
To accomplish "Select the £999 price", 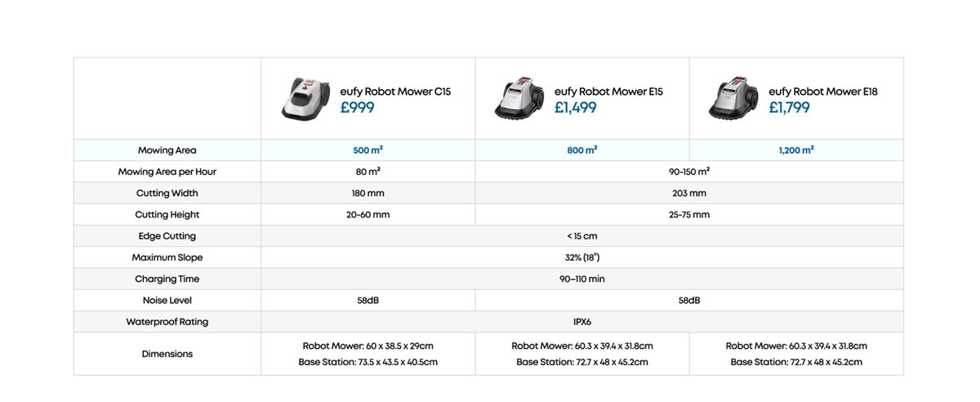I will pos(357,107).
